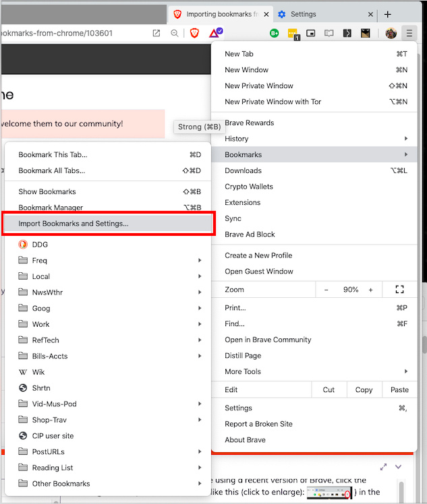Viewport: 427px width, 504px height.
Task: Open Downloads from the menu
Action: (x=314, y=170)
